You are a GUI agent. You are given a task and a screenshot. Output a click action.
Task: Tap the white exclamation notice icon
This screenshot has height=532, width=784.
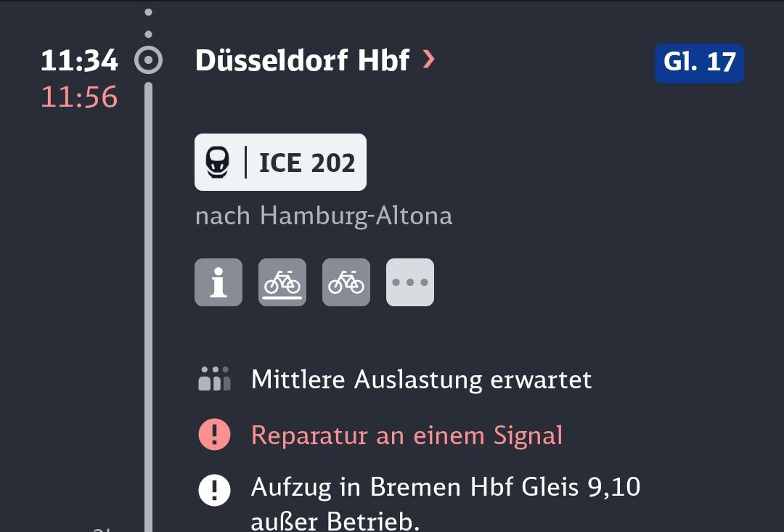click(214, 491)
